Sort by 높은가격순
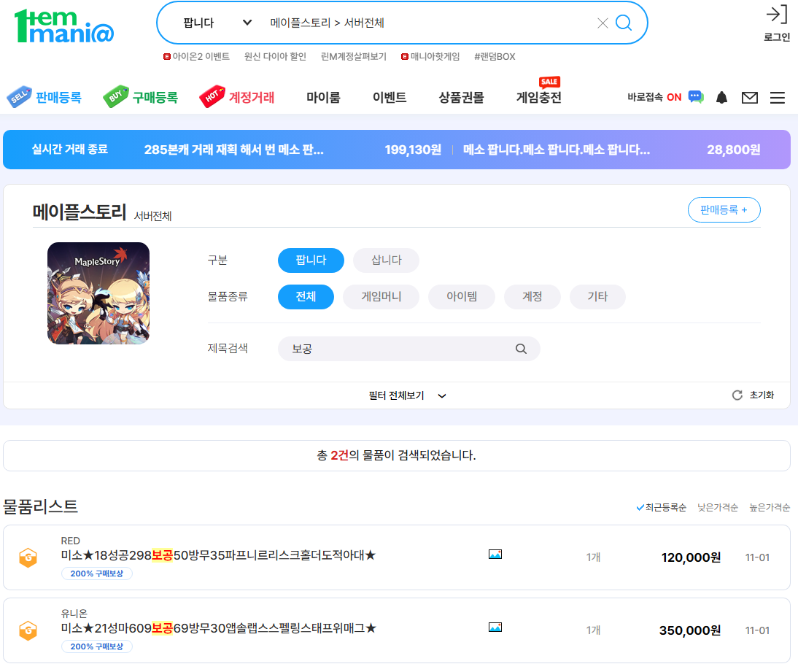The image size is (798, 672). 770,508
